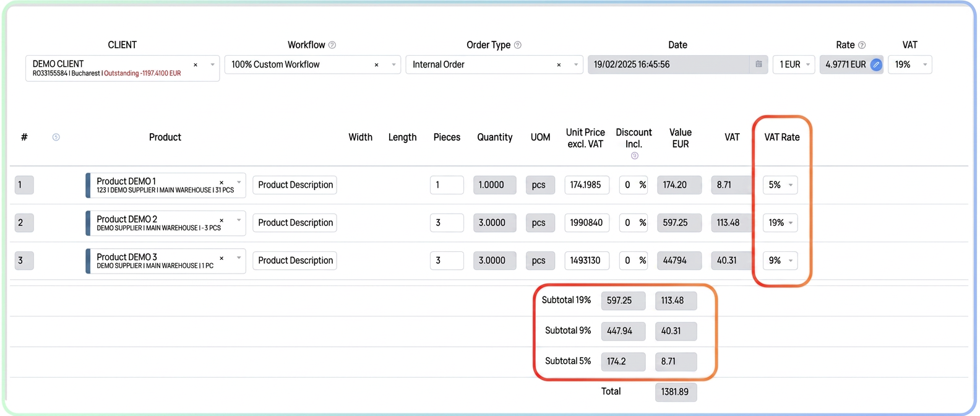The width and height of the screenshot is (980, 416).
Task: Click the currency icon beside the # column
Action: click(56, 137)
